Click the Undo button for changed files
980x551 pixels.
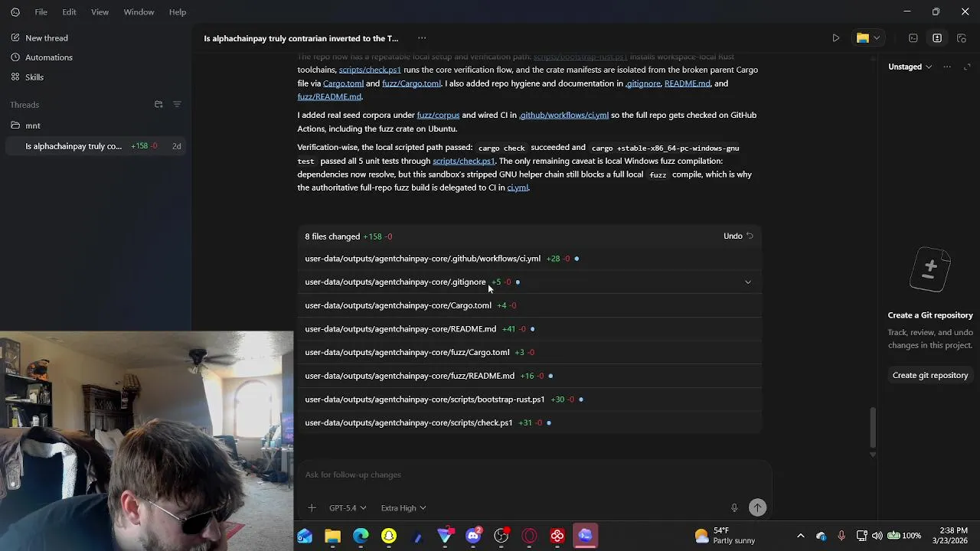[738, 236]
